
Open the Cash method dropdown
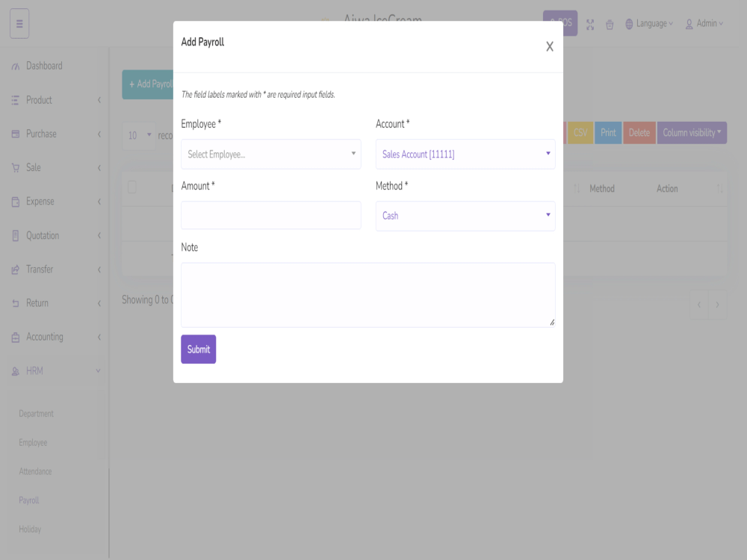pyautogui.click(x=465, y=216)
